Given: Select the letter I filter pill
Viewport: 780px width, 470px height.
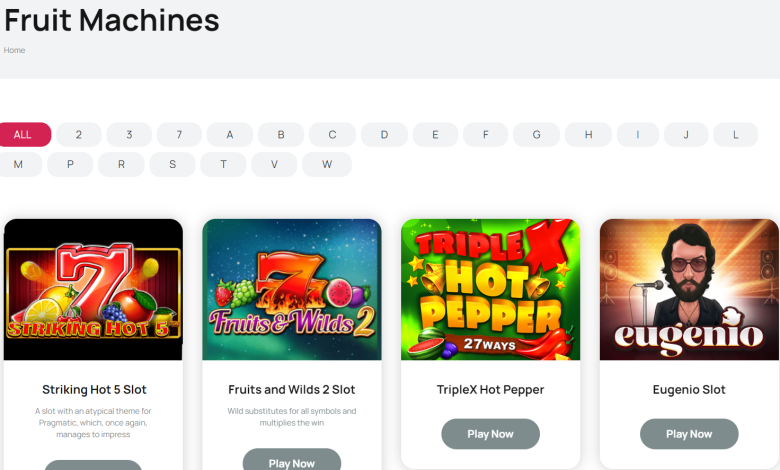Looking at the screenshot, I should tap(637, 135).
